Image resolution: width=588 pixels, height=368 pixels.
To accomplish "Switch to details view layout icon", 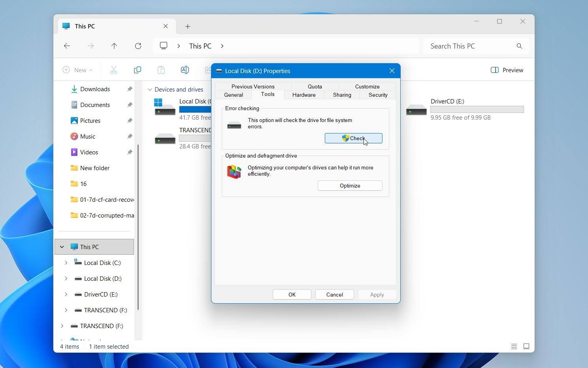I will [x=514, y=346].
